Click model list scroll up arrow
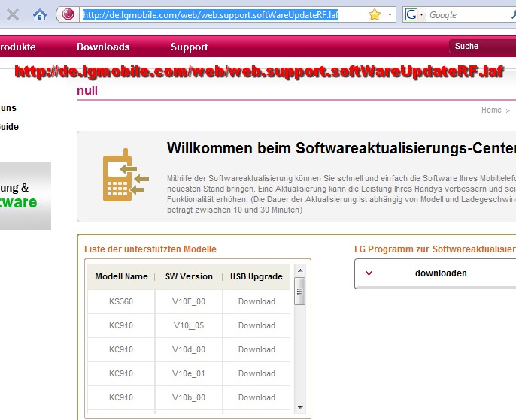This screenshot has height=420, width=516. click(300, 270)
